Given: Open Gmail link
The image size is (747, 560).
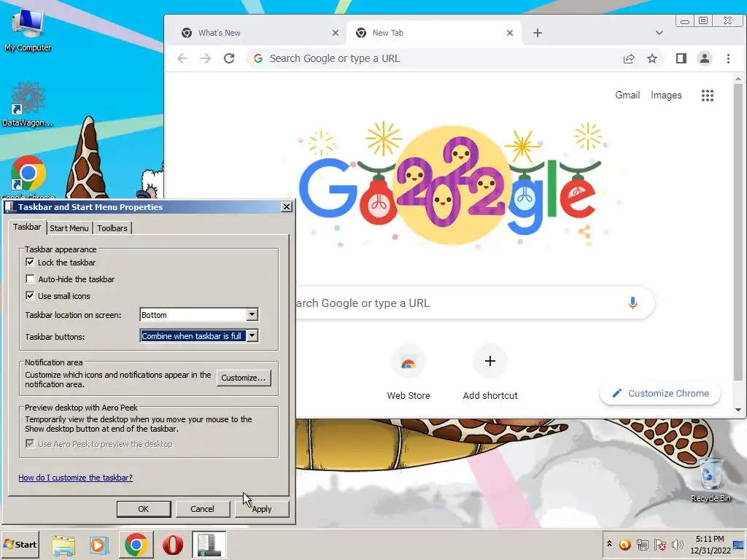Looking at the screenshot, I should [x=627, y=96].
